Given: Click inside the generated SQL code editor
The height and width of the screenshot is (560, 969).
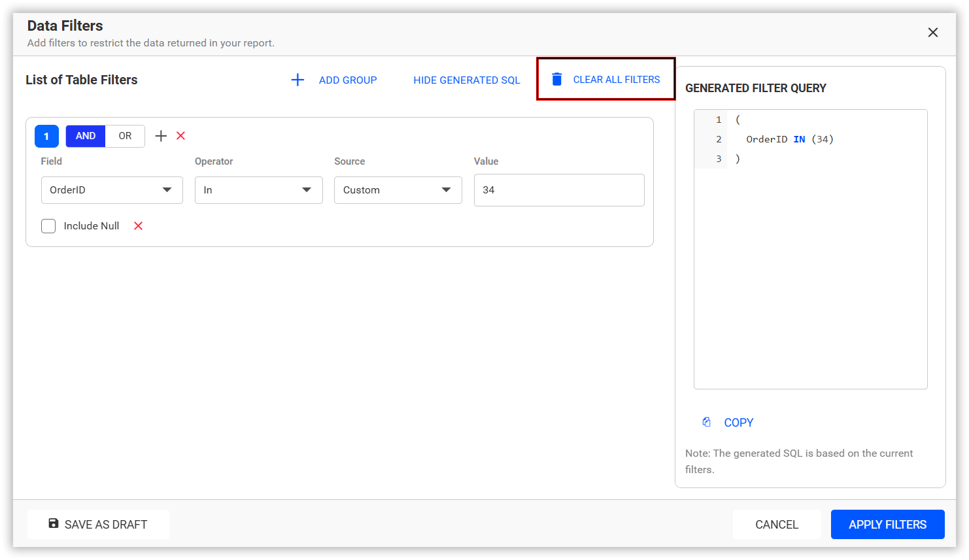Looking at the screenshot, I should 811,249.
